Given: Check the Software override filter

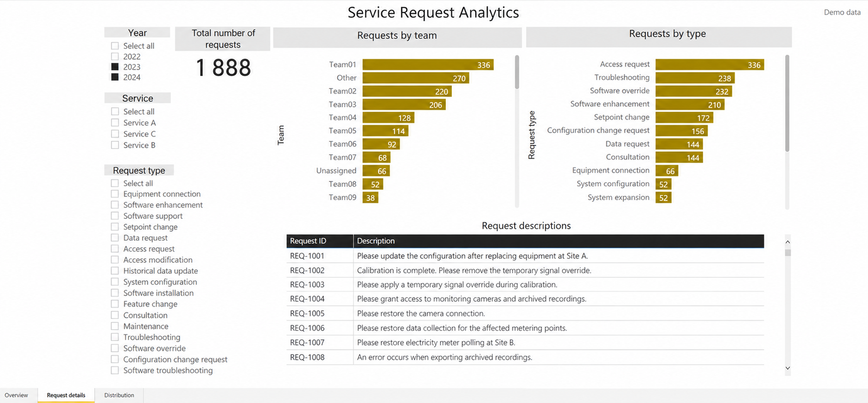Looking at the screenshot, I should click(x=115, y=348).
